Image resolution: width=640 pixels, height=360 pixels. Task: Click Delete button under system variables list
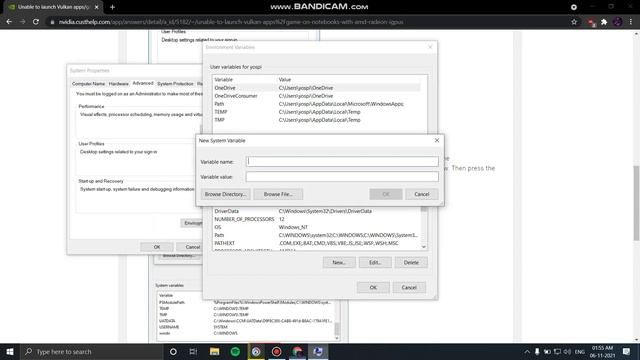(411, 262)
